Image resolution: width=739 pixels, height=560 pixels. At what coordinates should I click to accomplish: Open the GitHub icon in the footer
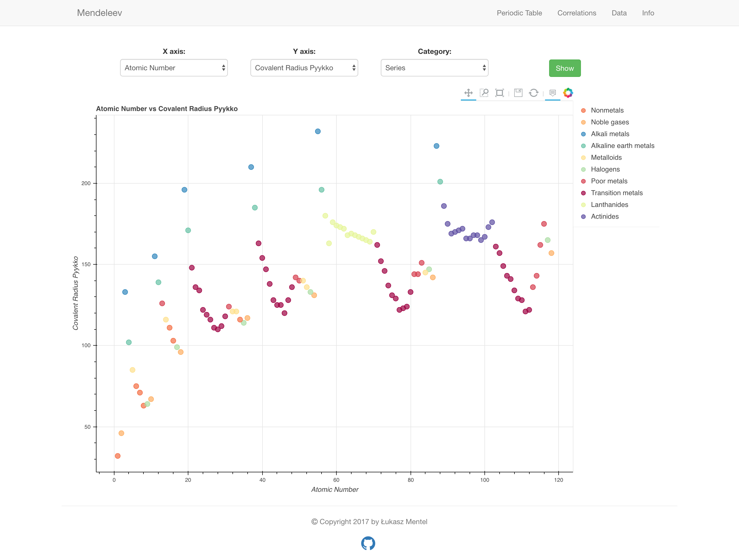coord(368,543)
